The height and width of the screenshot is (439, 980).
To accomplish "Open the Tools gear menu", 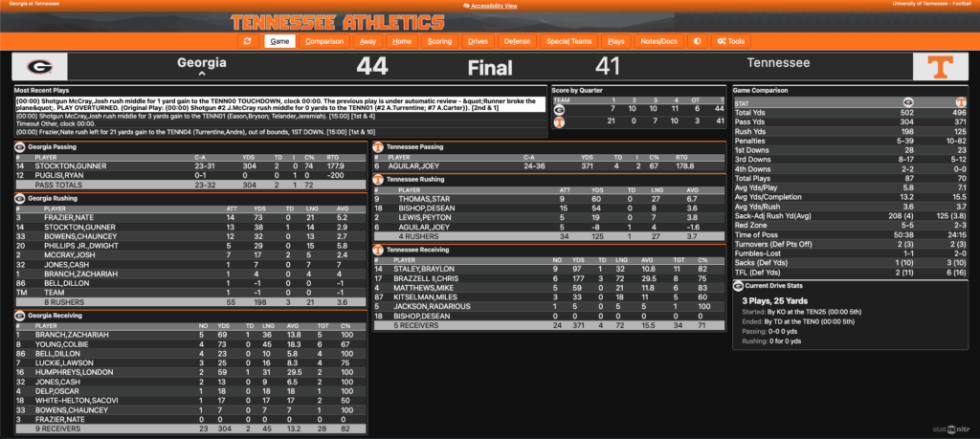I will [730, 41].
